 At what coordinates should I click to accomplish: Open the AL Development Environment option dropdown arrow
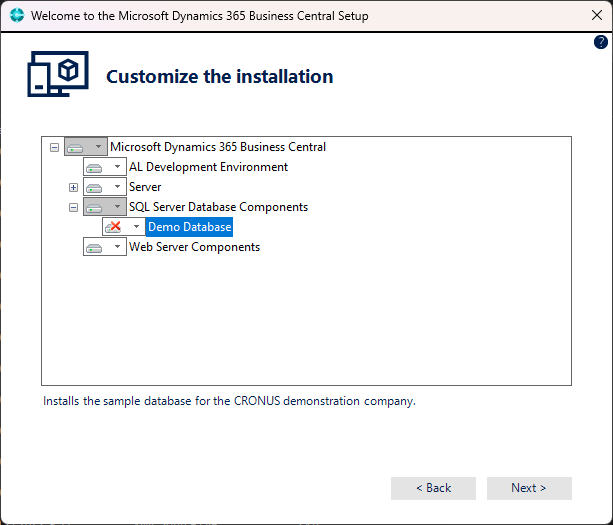tap(117, 167)
